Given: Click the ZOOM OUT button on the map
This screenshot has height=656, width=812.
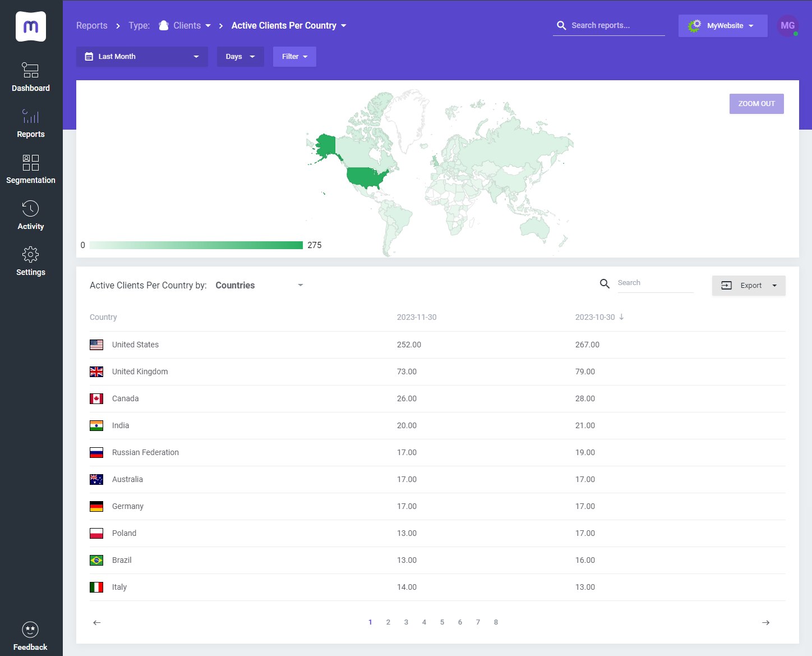Looking at the screenshot, I should click(x=756, y=104).
